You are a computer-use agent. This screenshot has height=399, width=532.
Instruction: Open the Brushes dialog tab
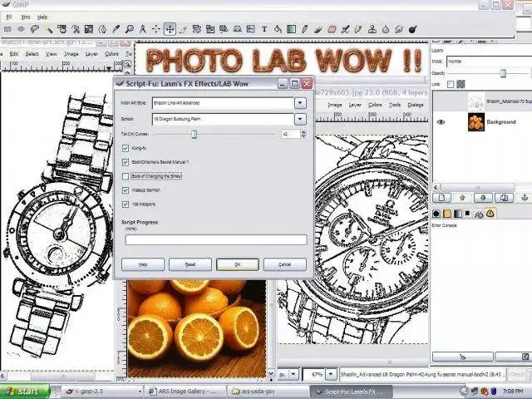click(x=436, y=214)
